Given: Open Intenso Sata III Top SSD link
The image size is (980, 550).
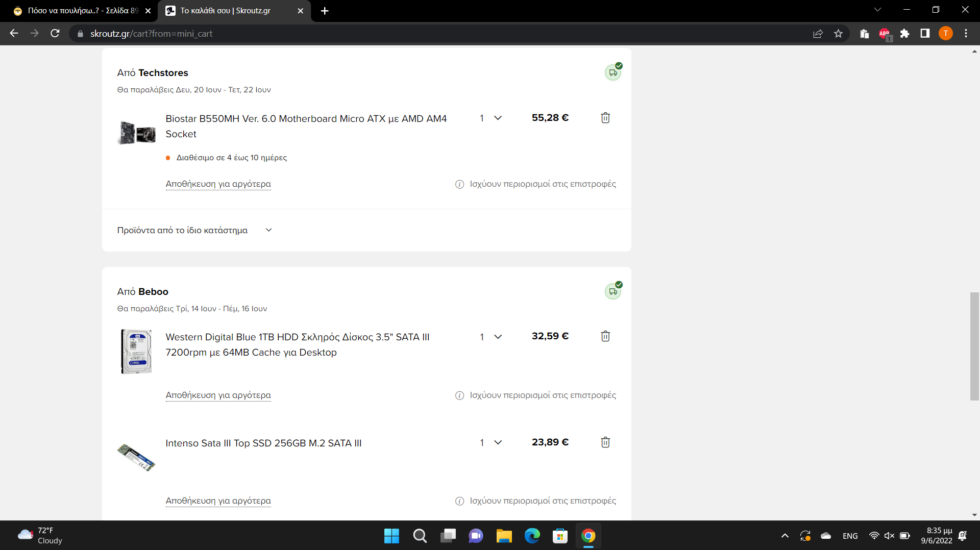Looking at the screenshot, I should click(x=263, y=443).
